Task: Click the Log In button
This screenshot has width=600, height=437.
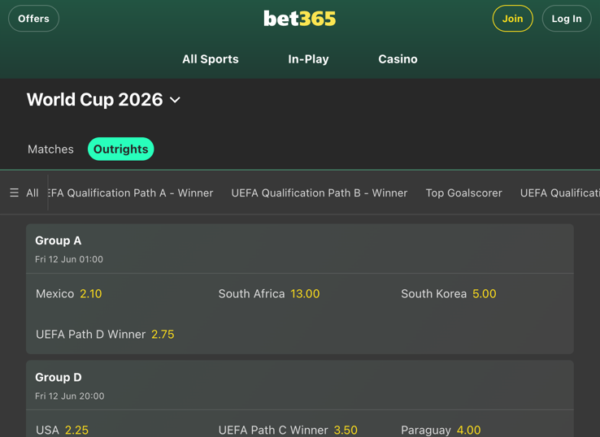Action: click(x=566, y=18)
